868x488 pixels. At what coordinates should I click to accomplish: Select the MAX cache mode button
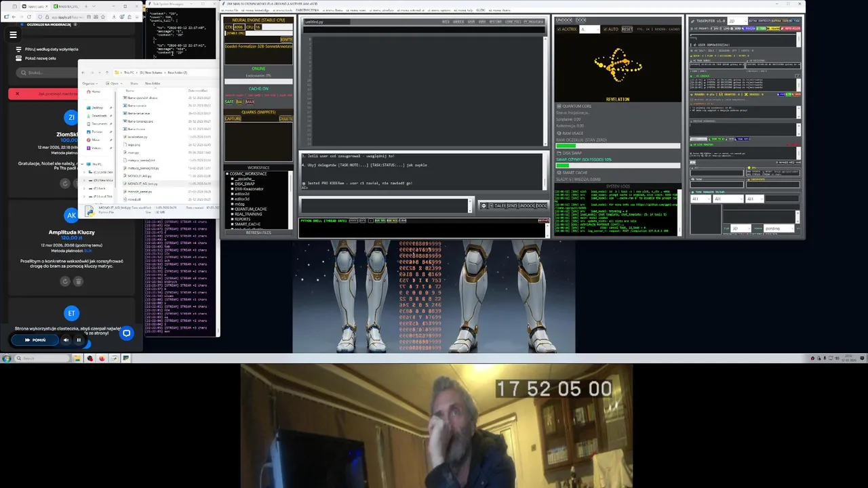pos(250,102)
